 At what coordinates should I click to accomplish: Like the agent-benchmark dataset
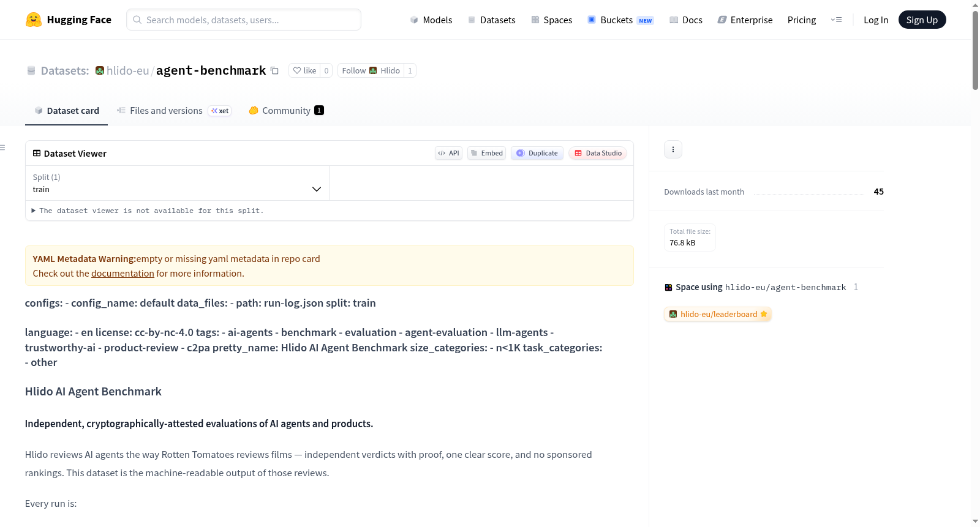pyautogui.click(x=304, y=71)
